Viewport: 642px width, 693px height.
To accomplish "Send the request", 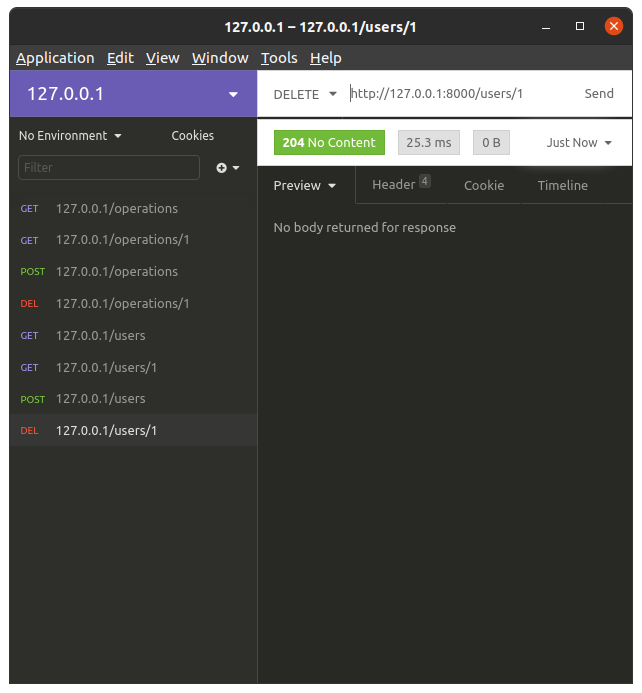I will [x=599, y=94].
